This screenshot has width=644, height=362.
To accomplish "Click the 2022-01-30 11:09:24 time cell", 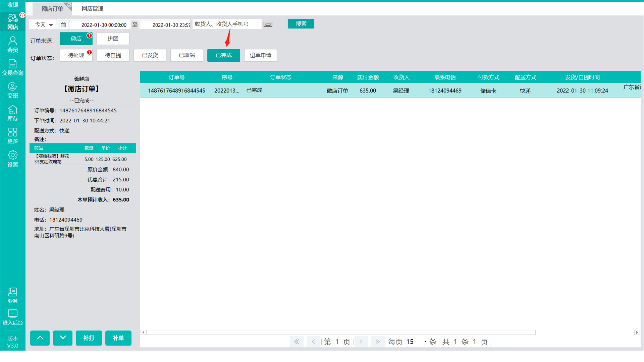I will tap(583, 91).
